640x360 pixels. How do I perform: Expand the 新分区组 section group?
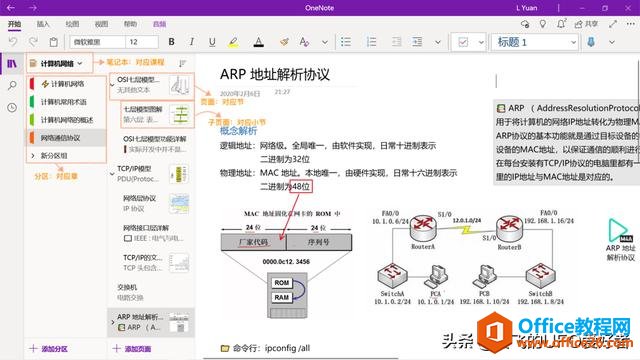(33, 156)
